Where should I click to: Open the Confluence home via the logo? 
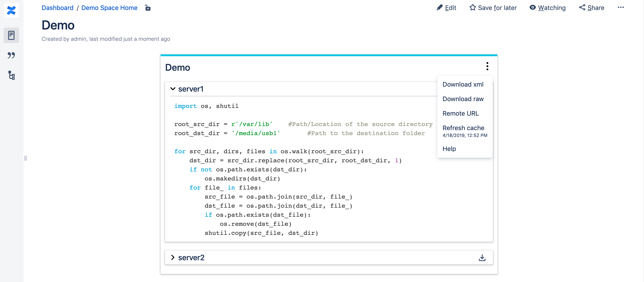click(x=11, y=10)
